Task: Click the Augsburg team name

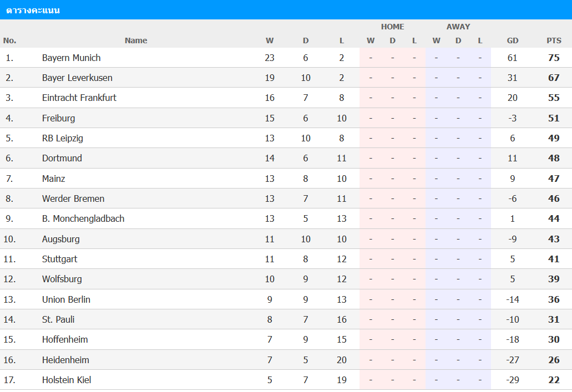Action: tap(60, 239)
